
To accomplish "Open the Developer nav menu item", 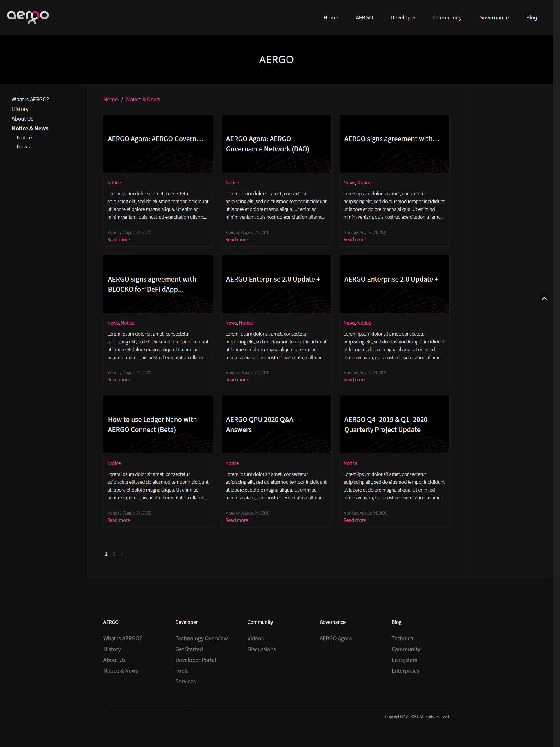I will (x=403, y=17).
